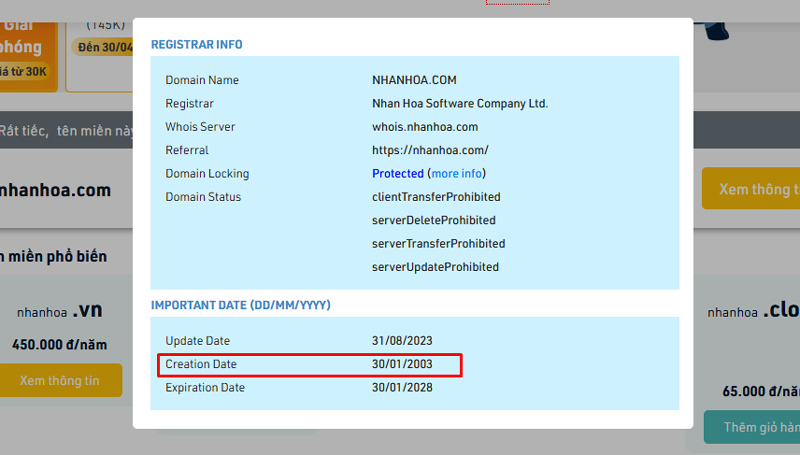Image resolution: width=800 pixels, height=455 pixels.
Task: Select clientTransferProhibited status text
Action: tap(436, 197)
